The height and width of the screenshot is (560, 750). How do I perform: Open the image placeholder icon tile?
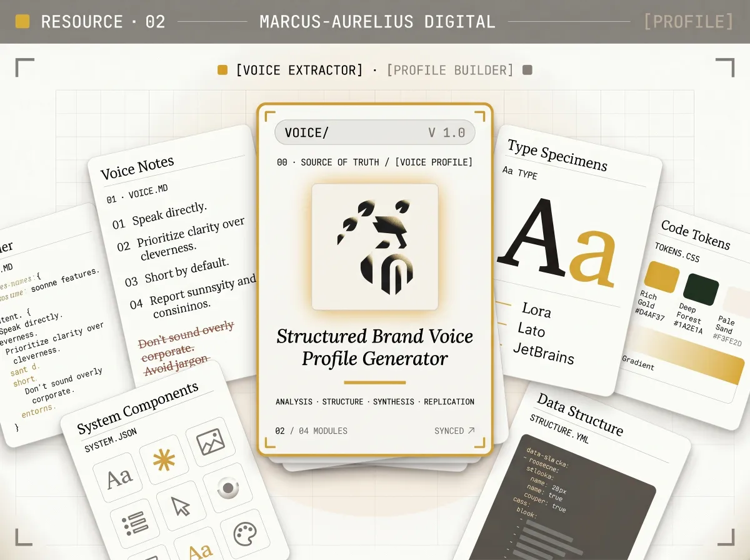point(210,442)
